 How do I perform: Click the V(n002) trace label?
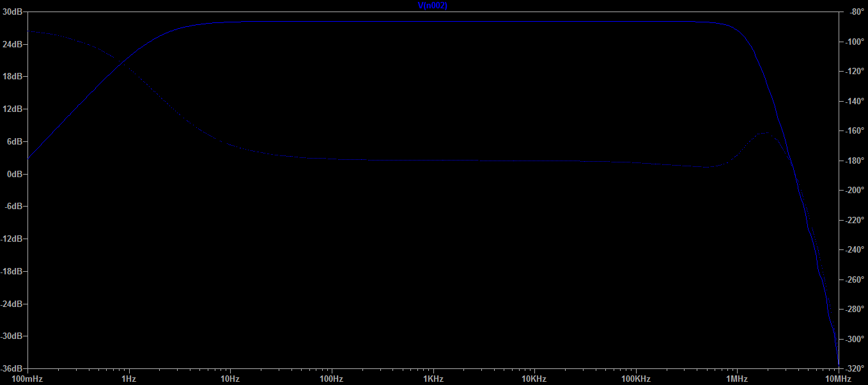[x=432, y=5]
